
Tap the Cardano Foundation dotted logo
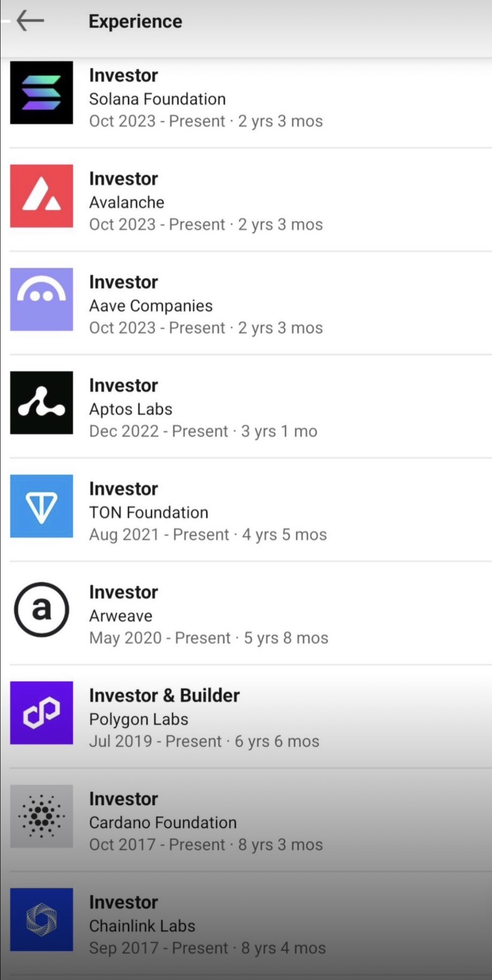[x=41, y=816]
